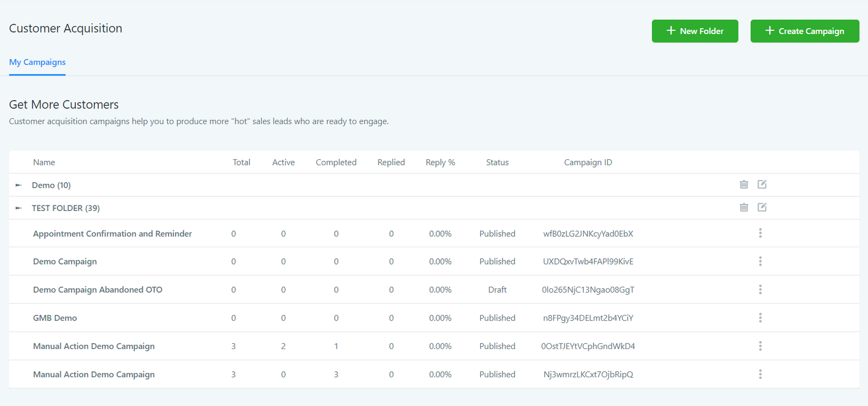The image size is (868, 406).
Task: Expand the TEST FOLDER (39) arrow
Action: 18,208
